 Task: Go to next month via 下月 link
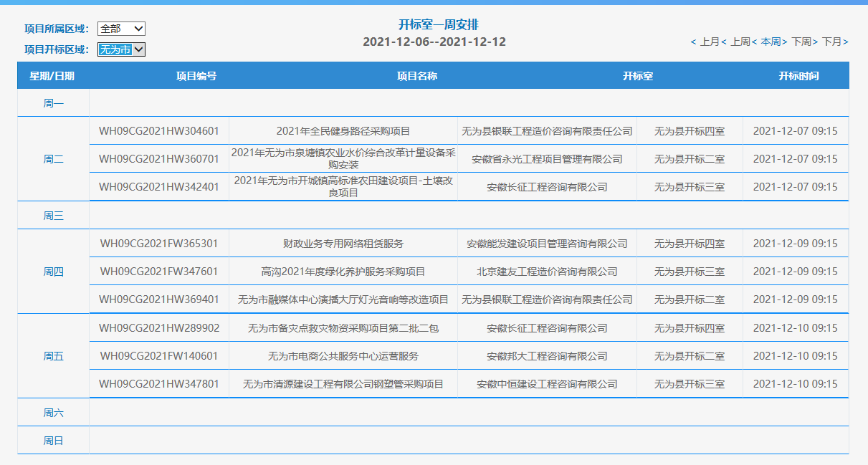pyautogui.click(x=831, y=42)
